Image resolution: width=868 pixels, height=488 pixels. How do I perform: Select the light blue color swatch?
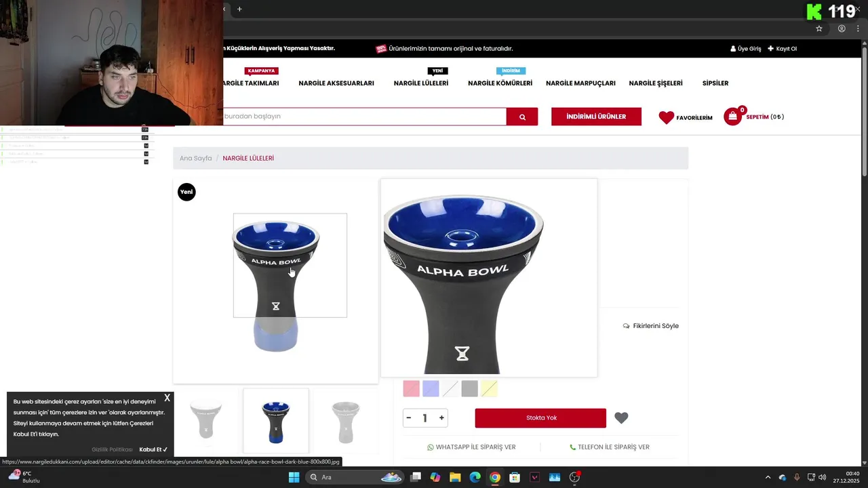click(x=431, y=388)
